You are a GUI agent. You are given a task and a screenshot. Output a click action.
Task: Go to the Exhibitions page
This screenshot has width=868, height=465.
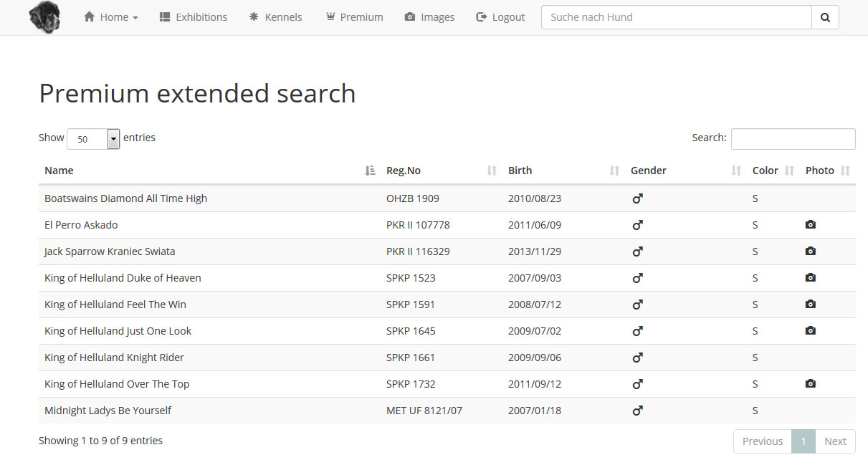pyautogui.click(x=194, y=17)
